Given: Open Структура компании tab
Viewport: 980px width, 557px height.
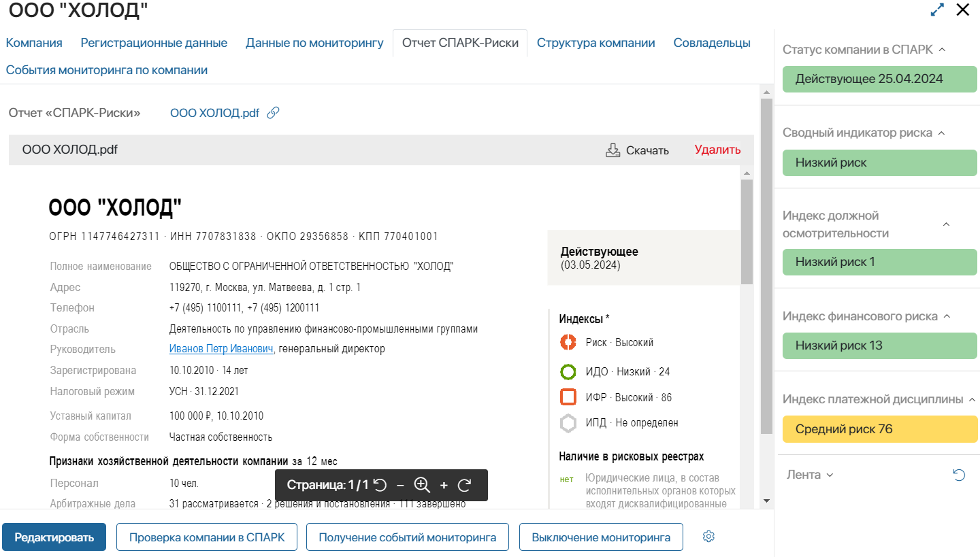Looking at the screenshot, I should click(x=596, y=43).
